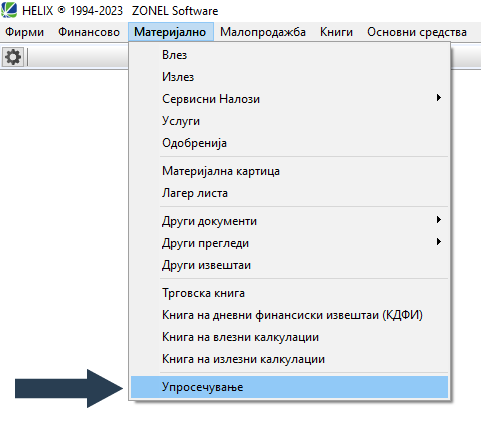Screen dimensions: 481x448
Task: Select Излез from the menu
Action: click(289, 77)
